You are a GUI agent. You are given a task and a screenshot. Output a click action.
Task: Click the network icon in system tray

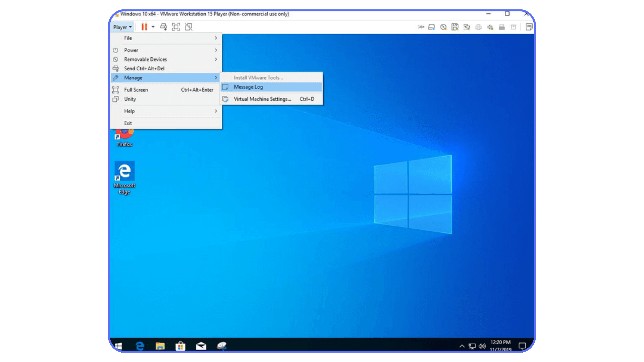472,346
